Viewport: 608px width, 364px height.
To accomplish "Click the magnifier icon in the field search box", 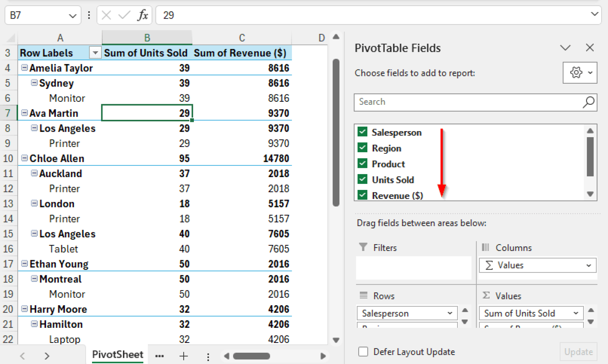I will (588, 102).
